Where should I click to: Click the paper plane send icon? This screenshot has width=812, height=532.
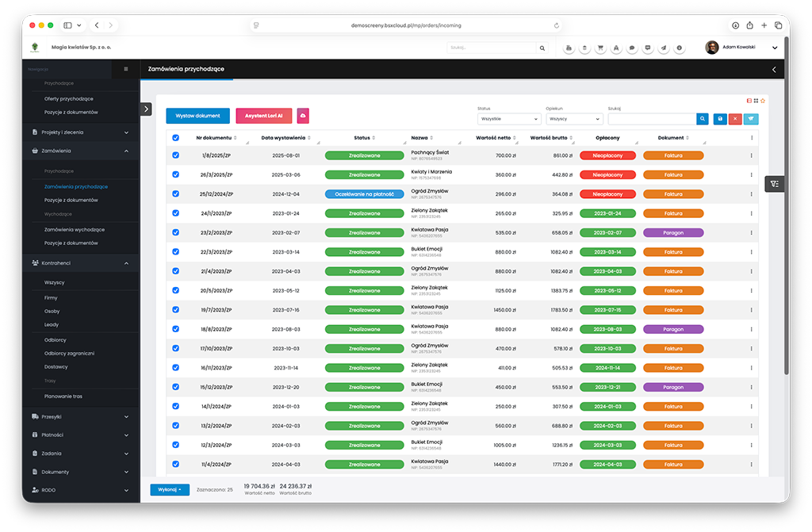663,48
